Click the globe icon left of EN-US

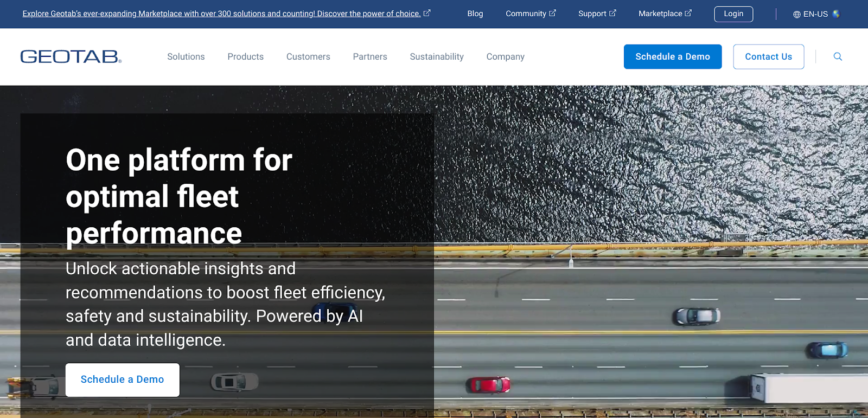pos(796,14)
